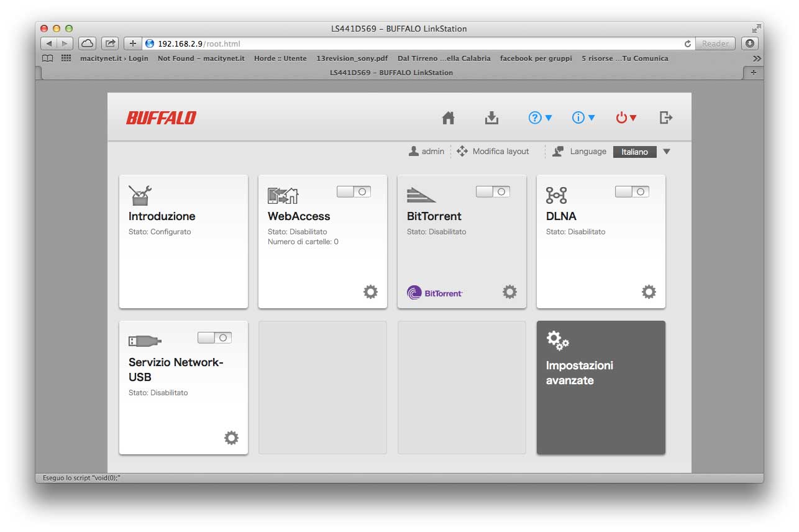
Task: Open BitTorrent settings gear
Action: pyautogui.click(x=509, y=291)
